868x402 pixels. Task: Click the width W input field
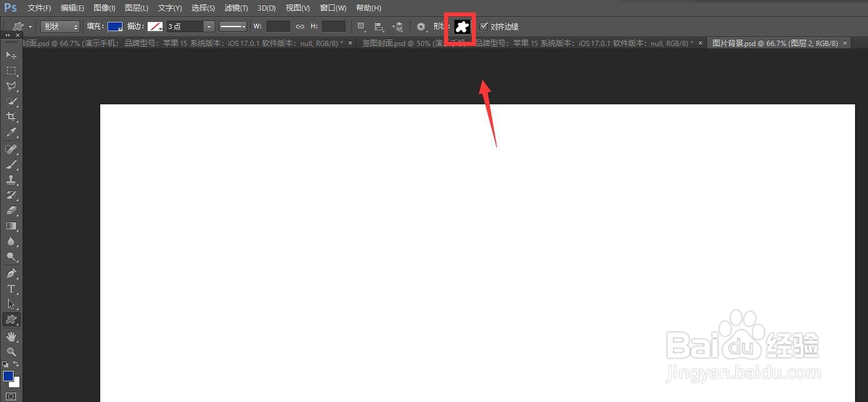click(278, 26)
